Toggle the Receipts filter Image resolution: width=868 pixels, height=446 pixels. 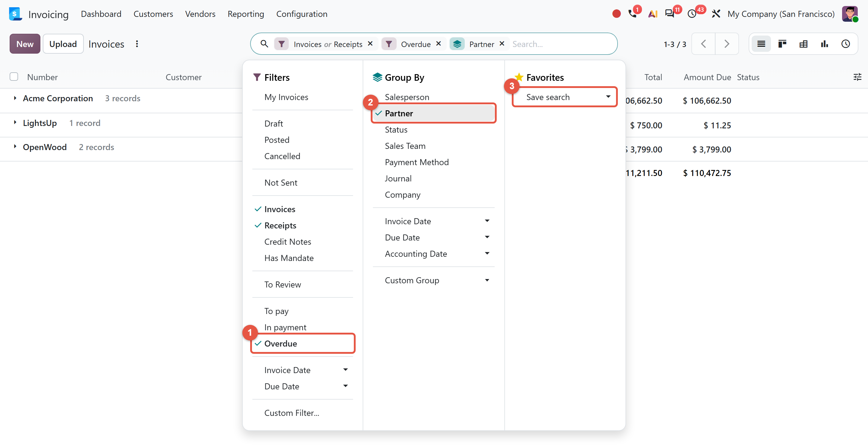tap(303, 225)
